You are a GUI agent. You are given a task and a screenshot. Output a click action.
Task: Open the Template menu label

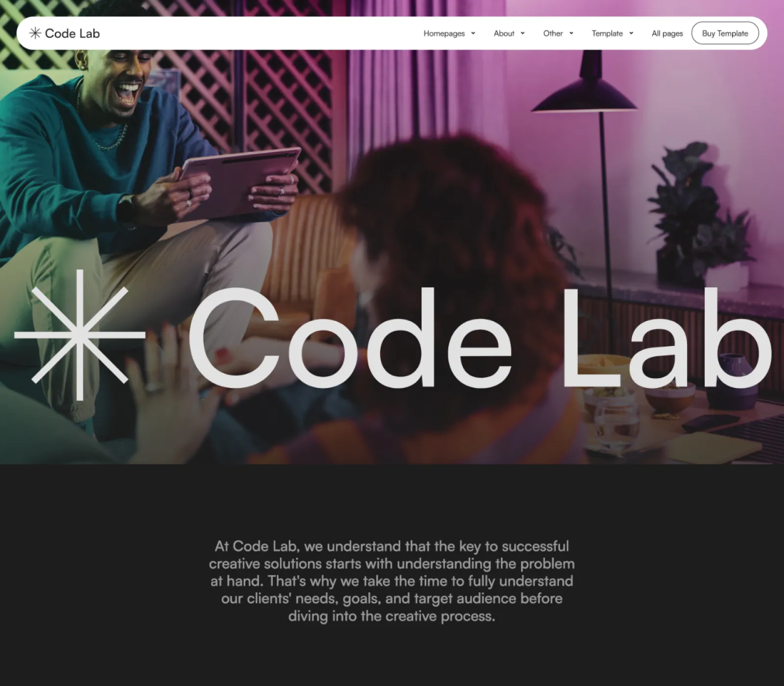click(x=607, y=33)
